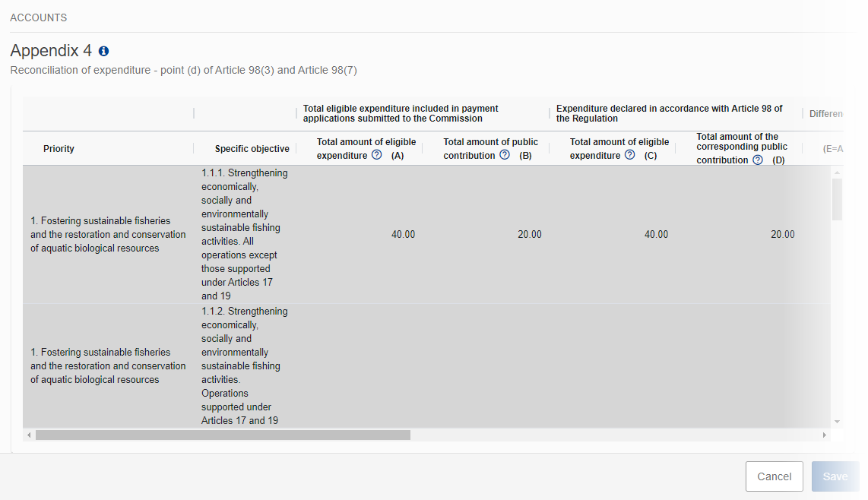Click the Specific objective column header
868x500 pixels.
[x=252, y=149]
